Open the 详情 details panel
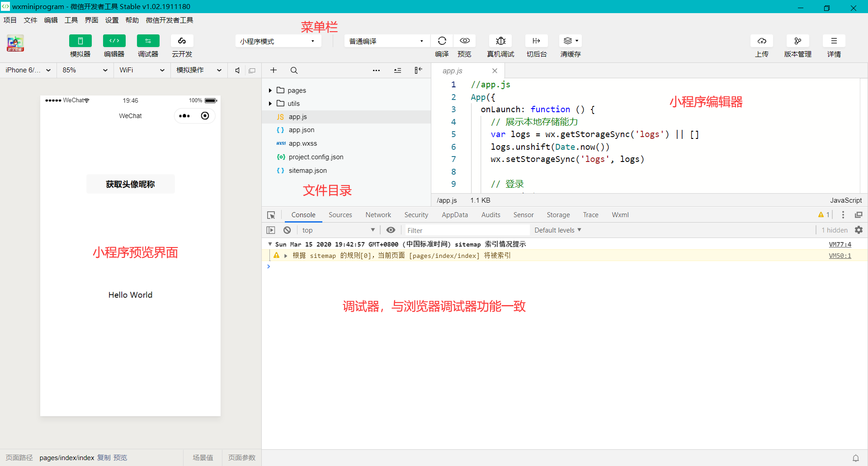The width and height of the screenshot is (868, 466). pyautogui.click(x=834, y=41)
